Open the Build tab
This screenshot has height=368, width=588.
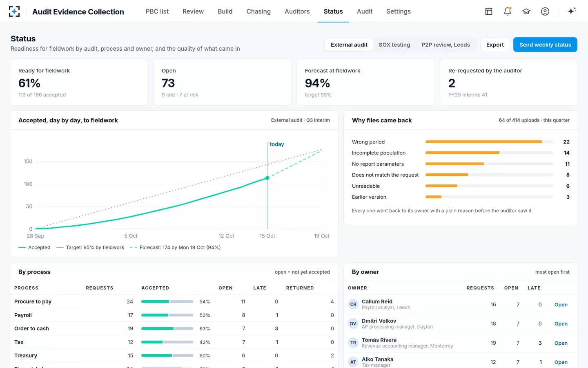[225, 11]
